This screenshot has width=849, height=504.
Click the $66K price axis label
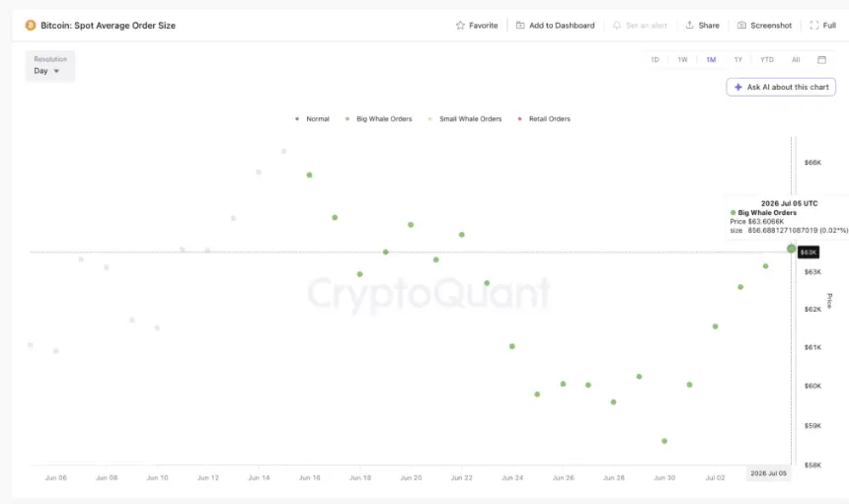(812, 162)
